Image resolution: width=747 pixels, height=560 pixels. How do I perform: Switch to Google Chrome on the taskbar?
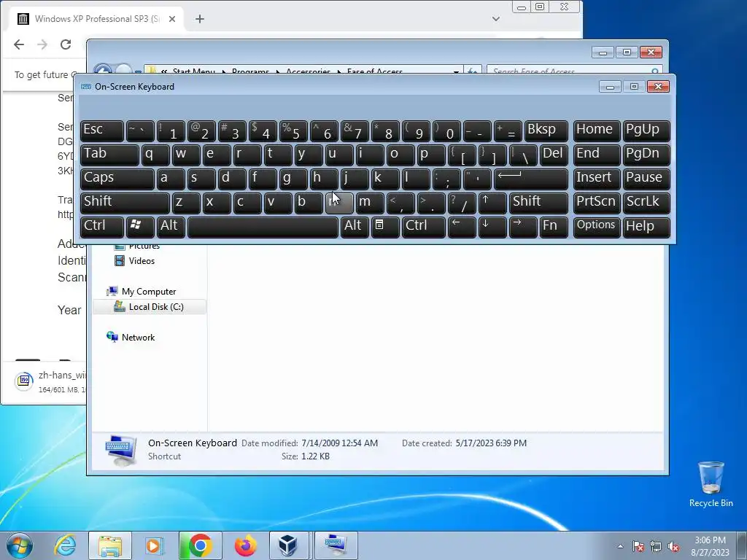(200, 545)
